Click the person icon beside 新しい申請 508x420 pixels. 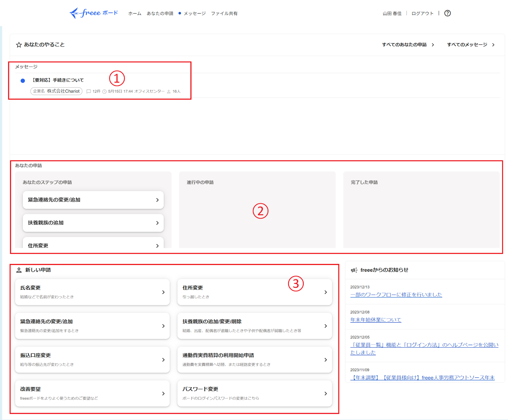pos(19,270)
